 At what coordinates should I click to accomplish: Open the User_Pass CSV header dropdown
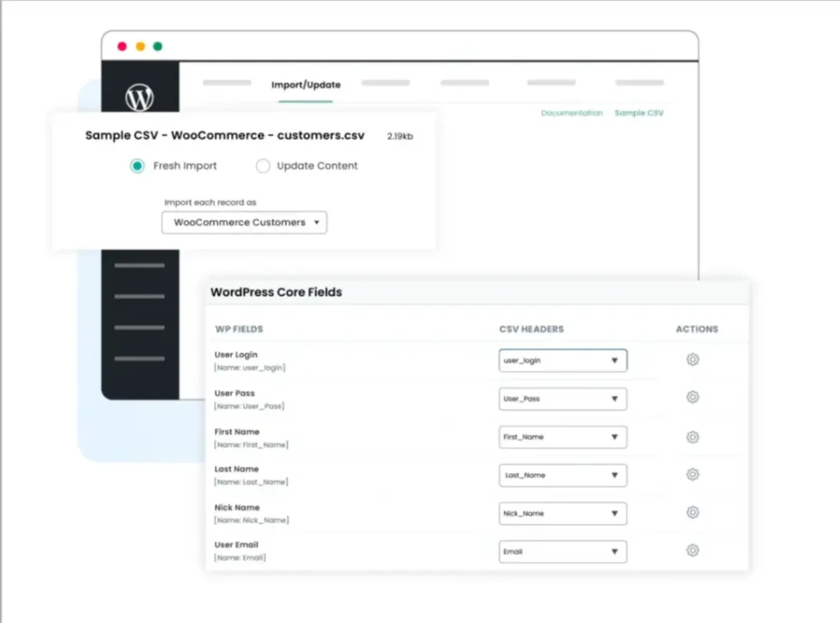(562, 398)
